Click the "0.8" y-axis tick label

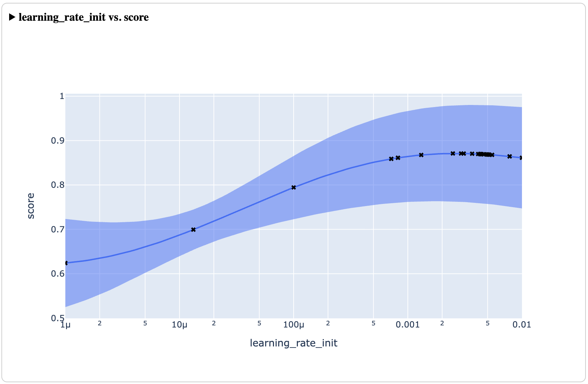(58, 185)
